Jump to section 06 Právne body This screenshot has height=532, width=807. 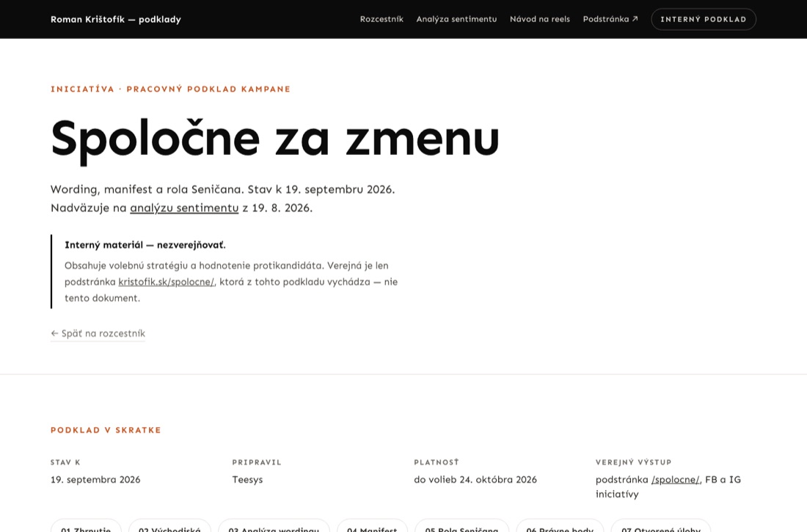[x=560, y=526]
